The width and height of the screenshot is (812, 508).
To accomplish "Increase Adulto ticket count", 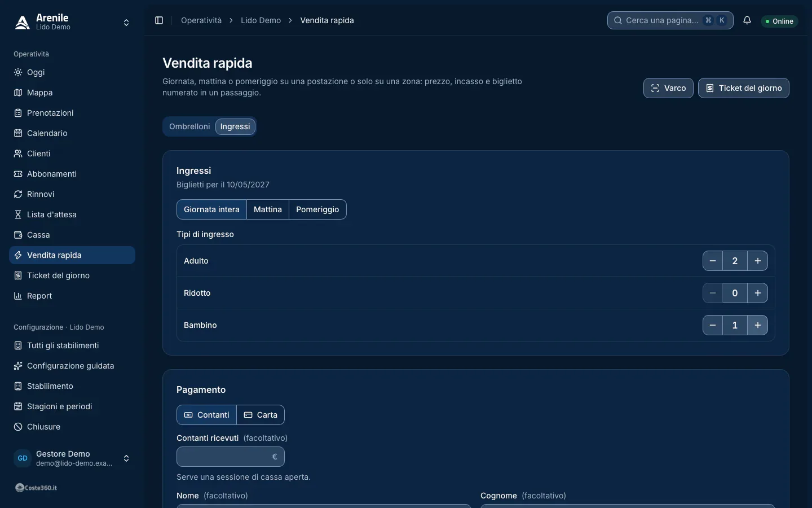I will pos(758,261).
